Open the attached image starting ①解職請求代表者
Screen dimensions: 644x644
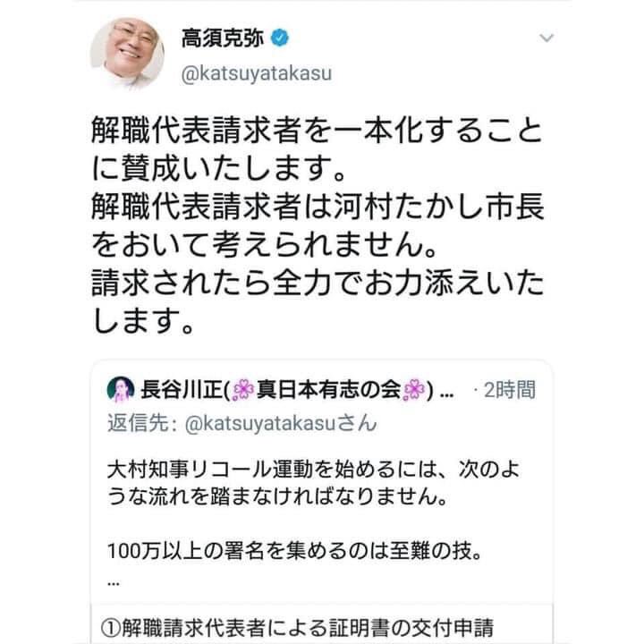[x=321, y=624]
